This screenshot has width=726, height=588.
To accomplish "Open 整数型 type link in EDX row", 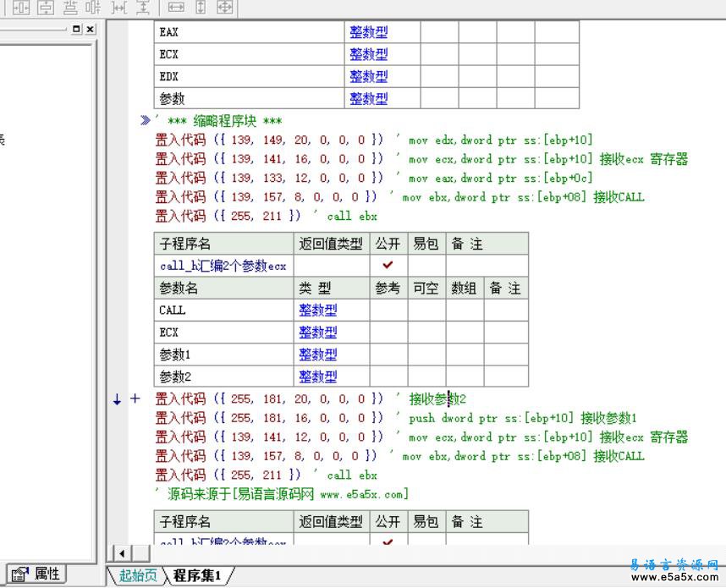I will 369,76.
